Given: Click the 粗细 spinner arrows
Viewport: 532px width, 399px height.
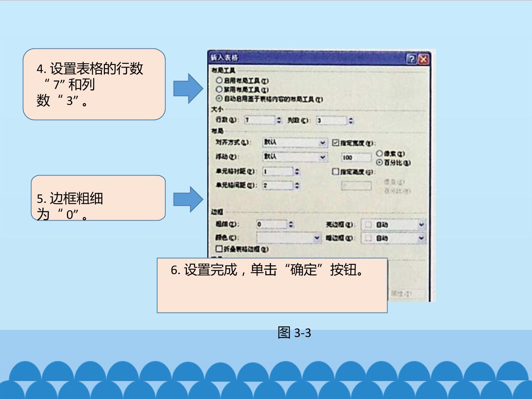Looking at the screenshot, I should point(291,224).
